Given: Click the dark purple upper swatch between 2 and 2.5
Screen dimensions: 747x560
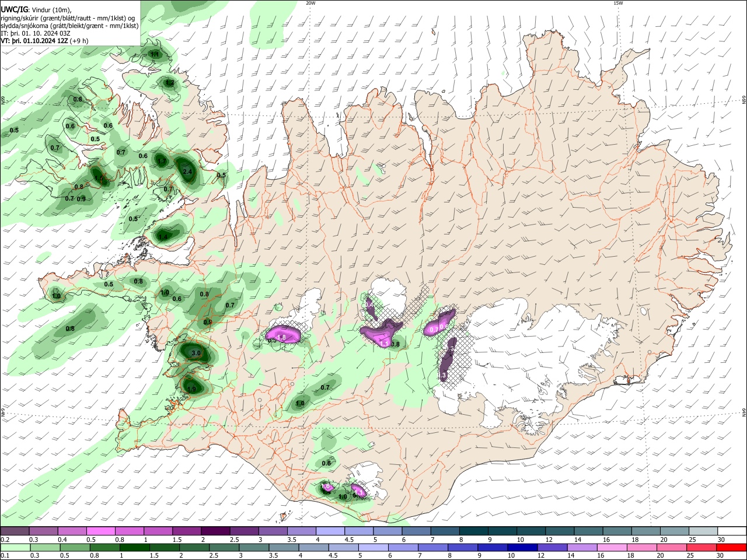Looking at the screenshot, I should [215, 531].
